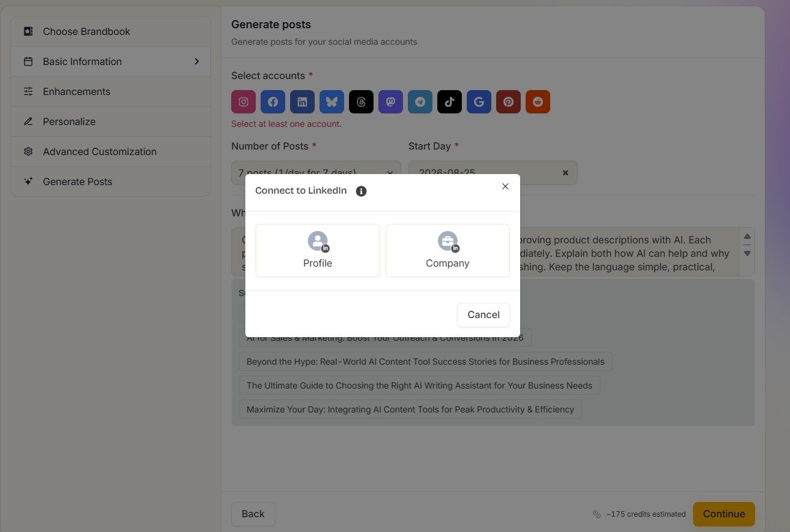Open the Enhancements step
Image resolution: width=790 pixels, height=532 pixels.
pyautogui.click(x=110, y=91)
